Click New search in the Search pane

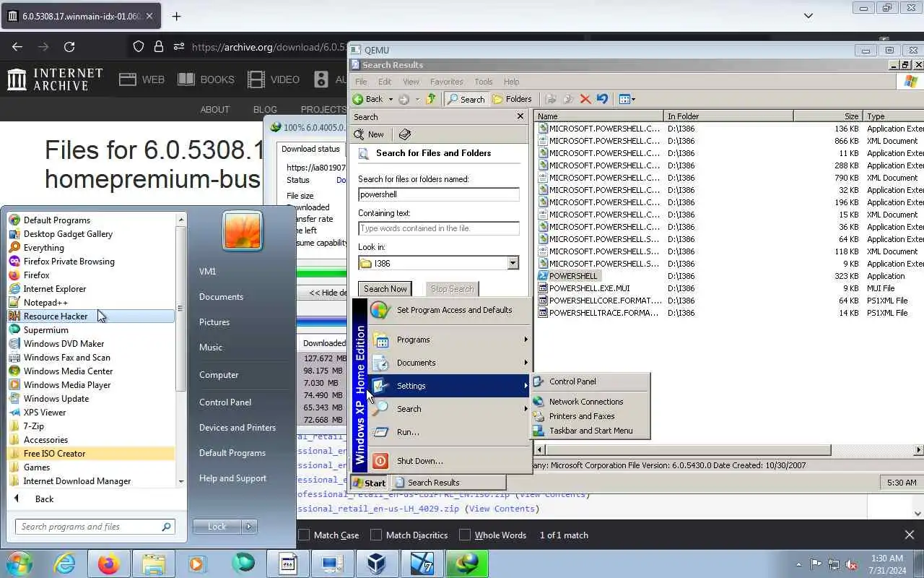coord(370,134)
